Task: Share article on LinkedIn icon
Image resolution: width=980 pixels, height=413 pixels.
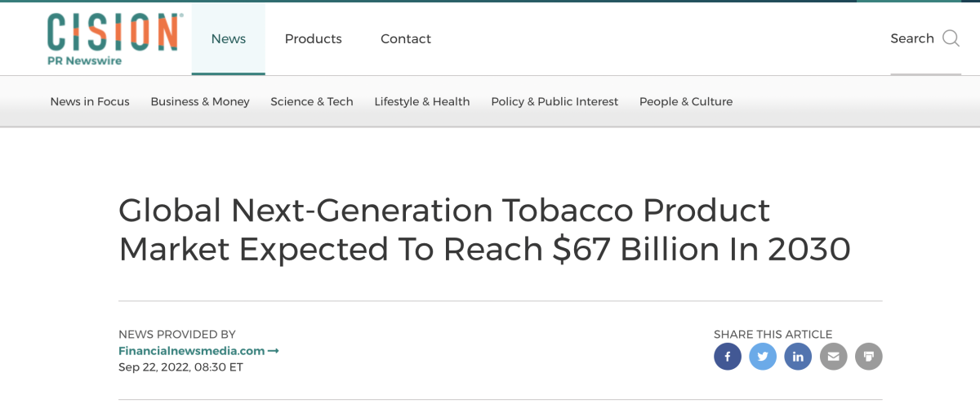Action: click(798, 357)
